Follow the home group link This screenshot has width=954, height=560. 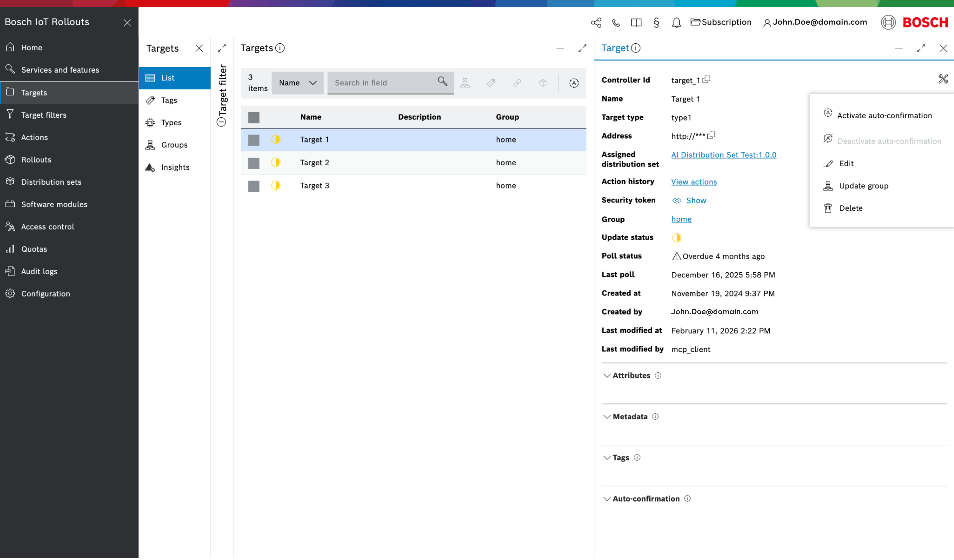(681, 220)
